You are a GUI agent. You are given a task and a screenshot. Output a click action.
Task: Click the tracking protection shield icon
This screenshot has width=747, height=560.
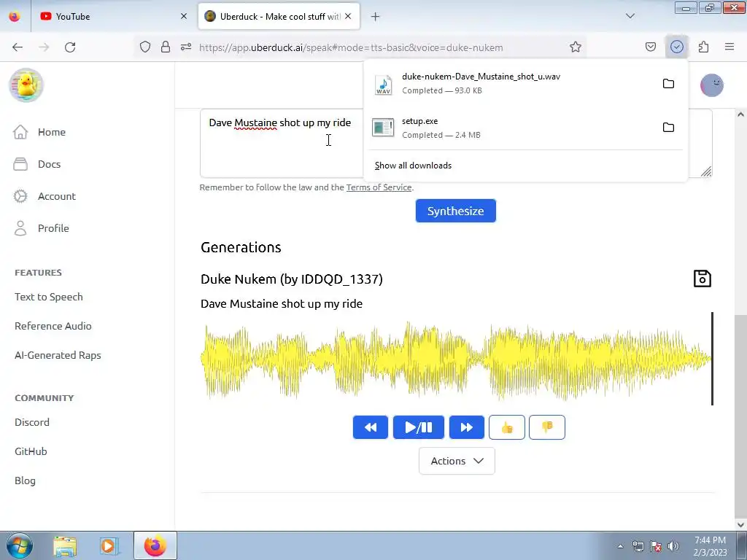coord(145,47)
